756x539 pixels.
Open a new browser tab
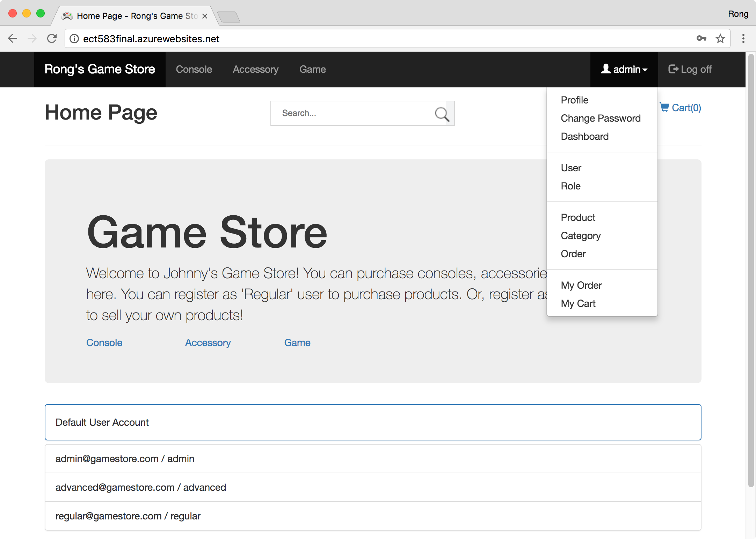point(228,17)
